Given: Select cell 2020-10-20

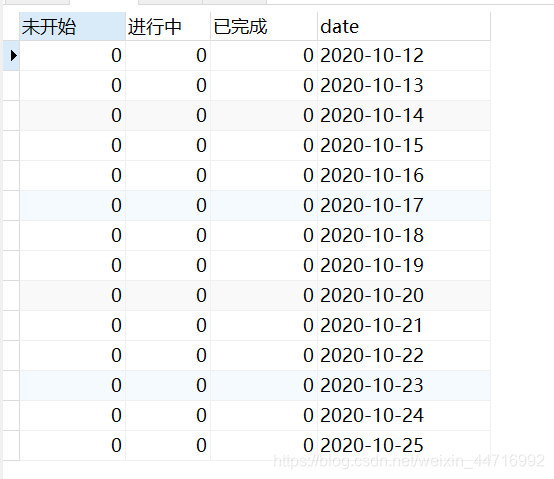Looking at the screenshot, I should pyautogui.click(x=404, y=296).
